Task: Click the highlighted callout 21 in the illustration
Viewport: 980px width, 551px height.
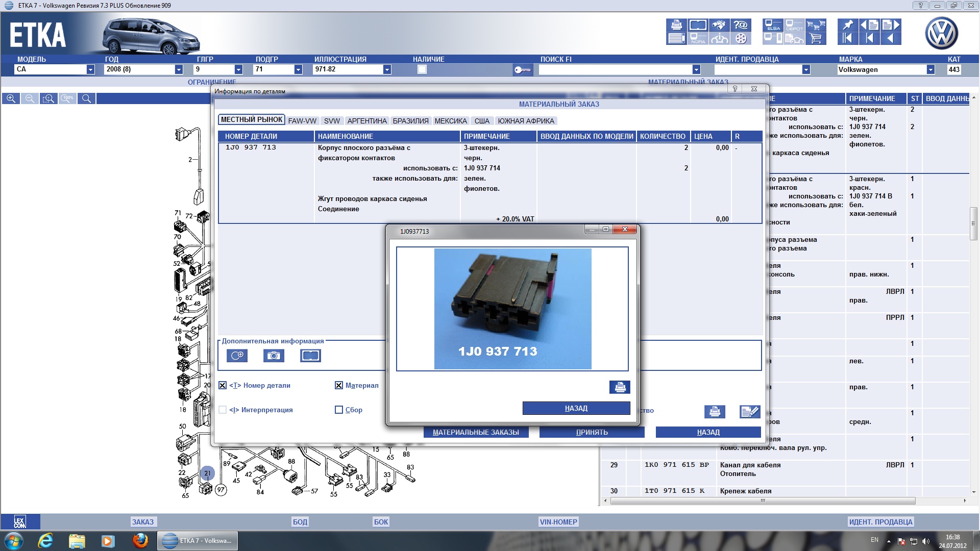Action: point(207,473)
